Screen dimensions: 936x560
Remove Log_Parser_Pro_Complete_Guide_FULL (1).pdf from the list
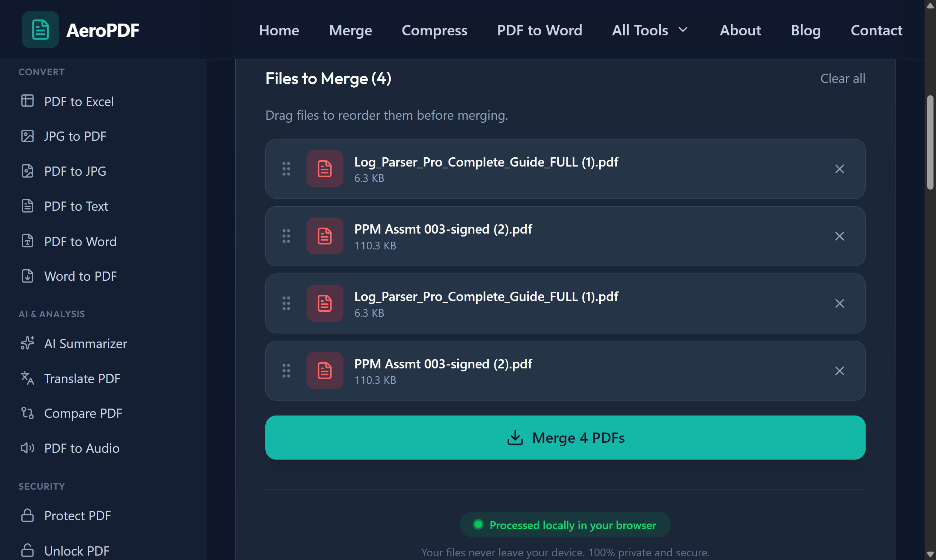point(839,169)
